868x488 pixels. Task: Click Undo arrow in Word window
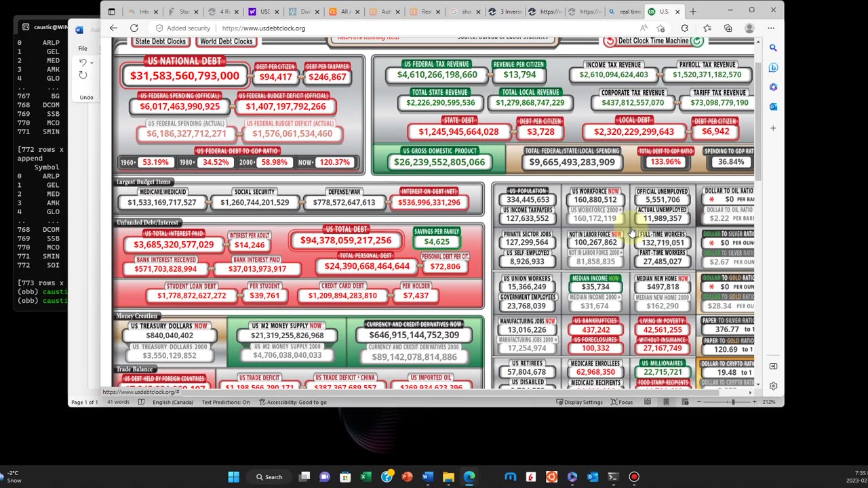pos(83,62)
